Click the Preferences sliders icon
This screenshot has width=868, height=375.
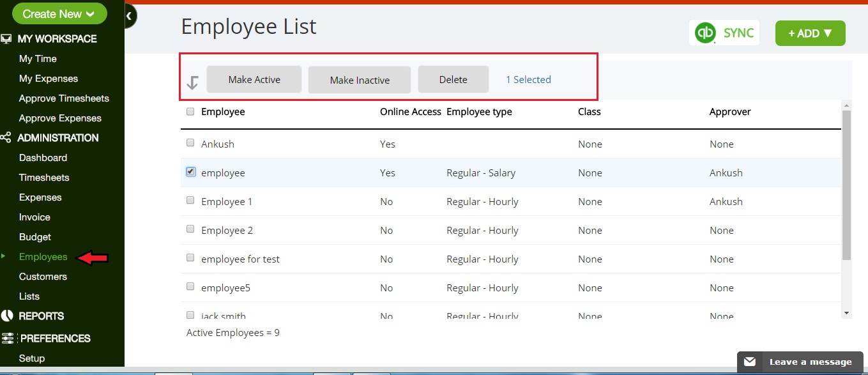tap(8, 339)
